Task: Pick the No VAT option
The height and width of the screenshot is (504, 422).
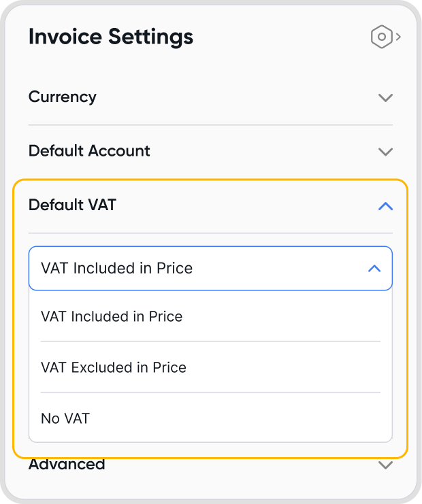Action: coord(65,418)
